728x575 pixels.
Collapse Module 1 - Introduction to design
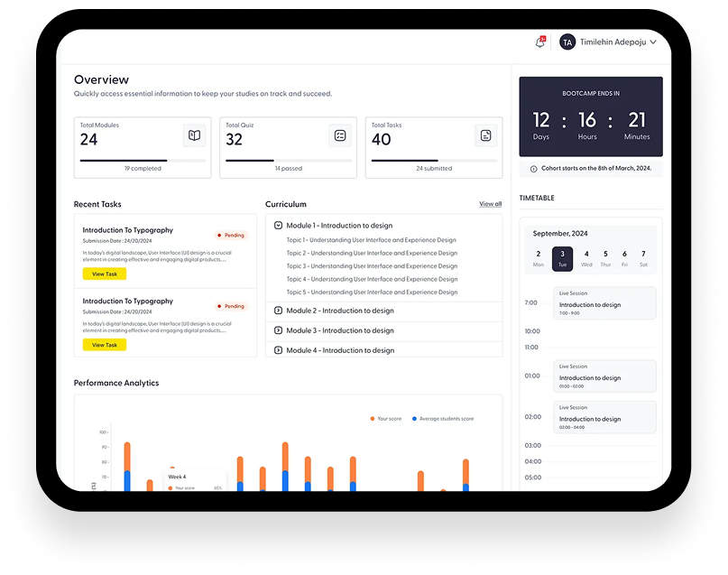pos(279,226)
